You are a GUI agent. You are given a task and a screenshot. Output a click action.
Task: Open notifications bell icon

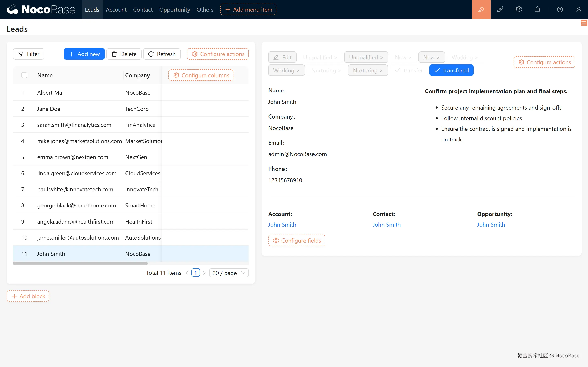538,9
